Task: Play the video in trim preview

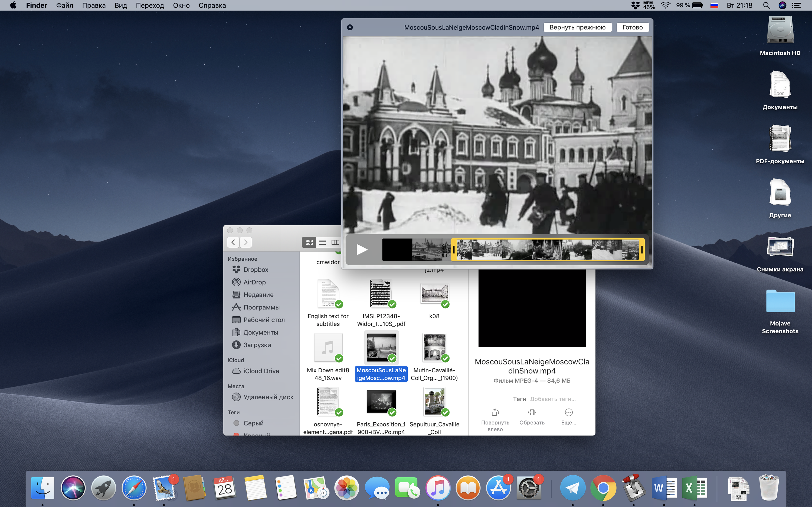Action: [x=362, y=250]
